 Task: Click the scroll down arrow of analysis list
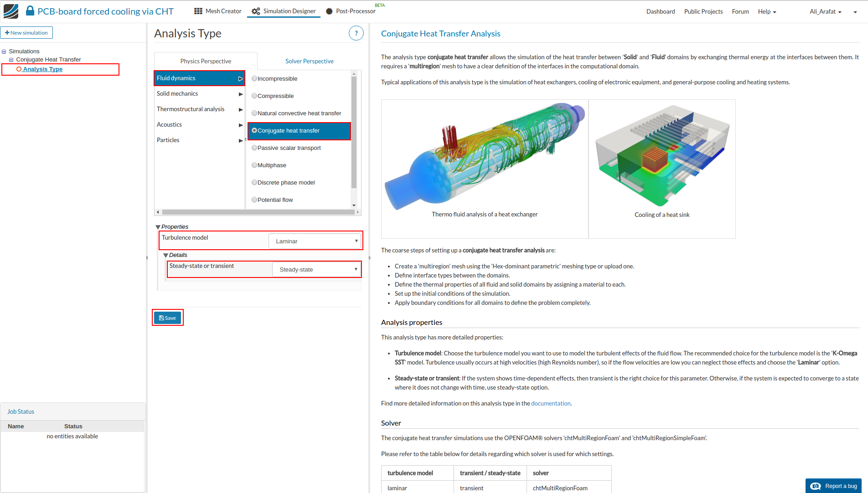(x=354, y=205)
